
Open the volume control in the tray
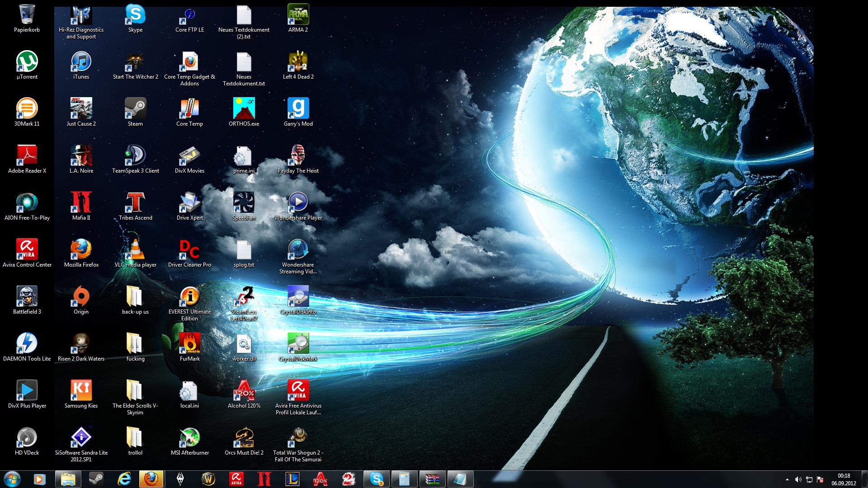tap(798, 479)
